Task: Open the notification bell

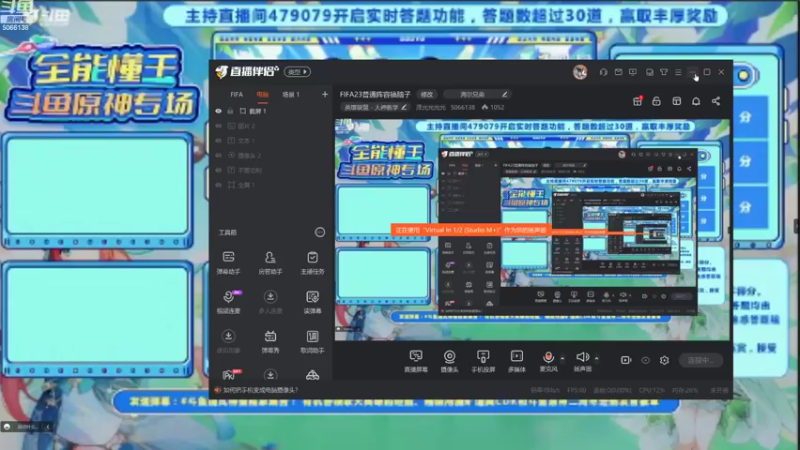Action: point(696,101)
